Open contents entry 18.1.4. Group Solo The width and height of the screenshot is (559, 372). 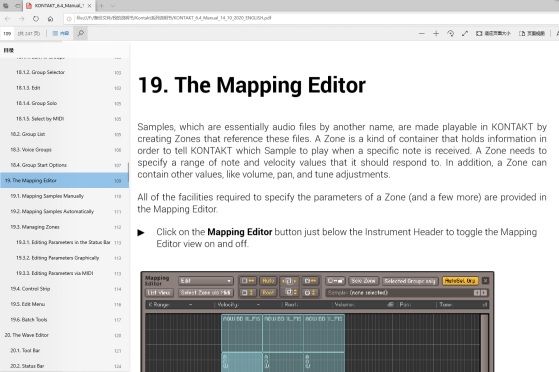pyautogui.click(x=64, y=103)
